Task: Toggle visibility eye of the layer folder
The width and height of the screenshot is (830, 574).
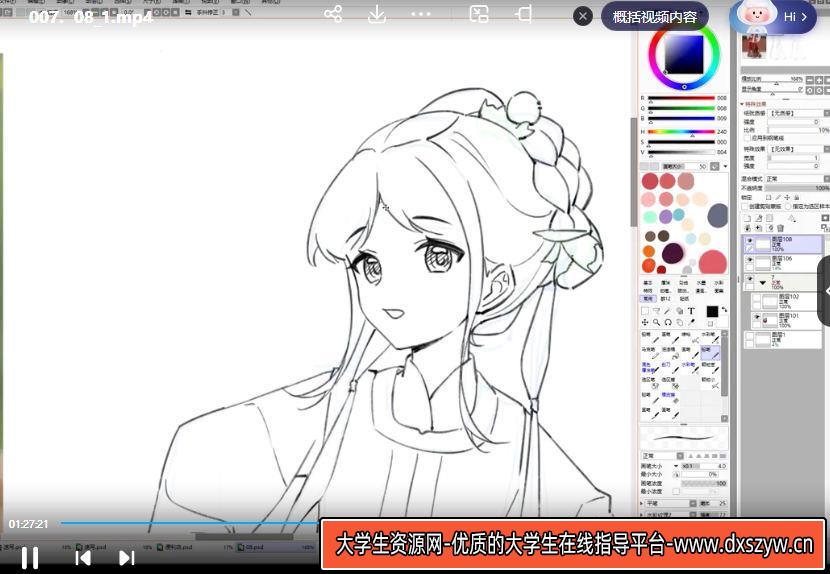Action: [750, 279]
